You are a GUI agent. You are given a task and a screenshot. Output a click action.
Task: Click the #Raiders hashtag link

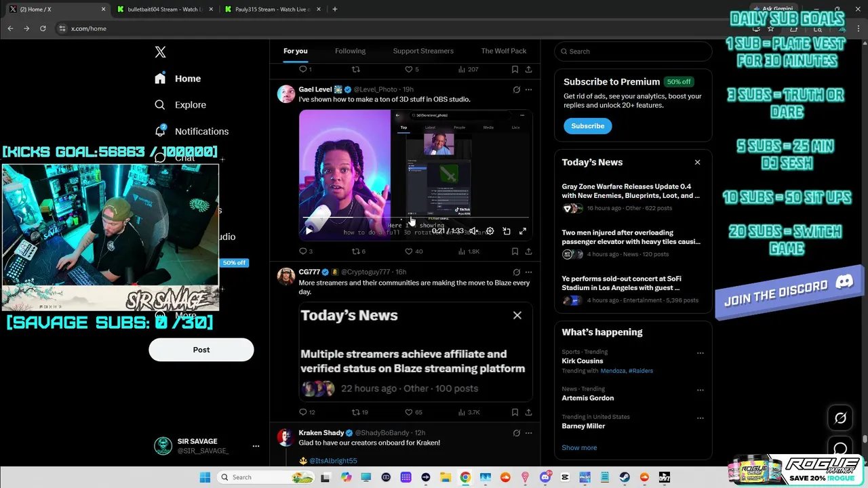(641, 371)
